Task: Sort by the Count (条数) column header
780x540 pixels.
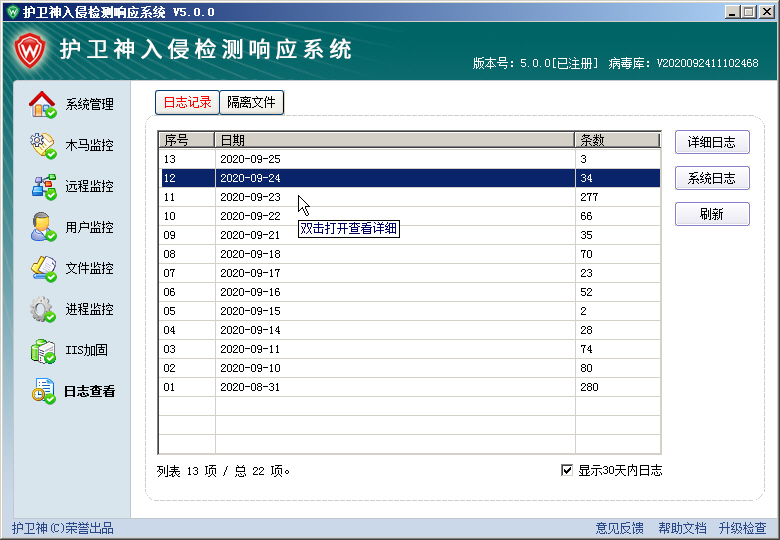Action: pyautogui.click(x=617, y=140)
